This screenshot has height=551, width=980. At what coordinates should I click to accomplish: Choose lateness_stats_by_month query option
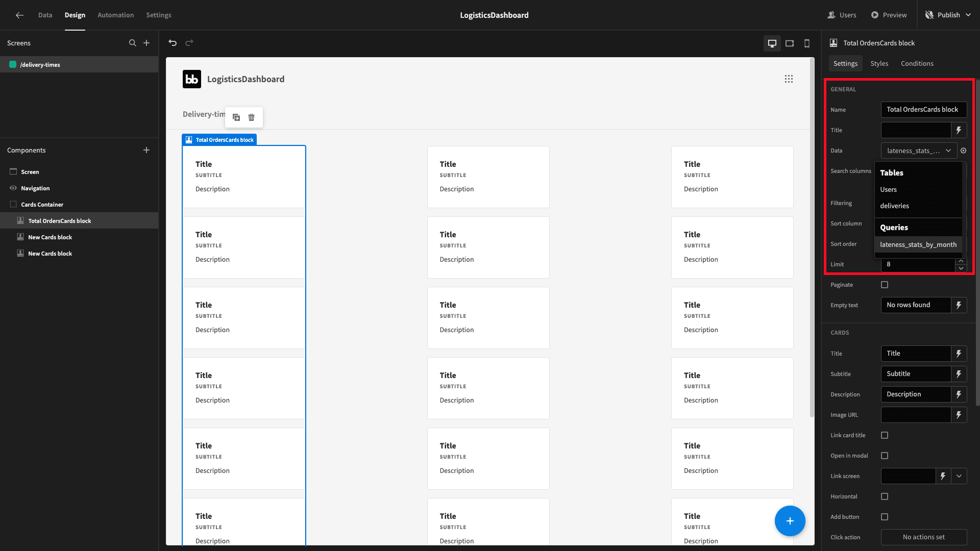pyautogui.click(x=918, y=244)
